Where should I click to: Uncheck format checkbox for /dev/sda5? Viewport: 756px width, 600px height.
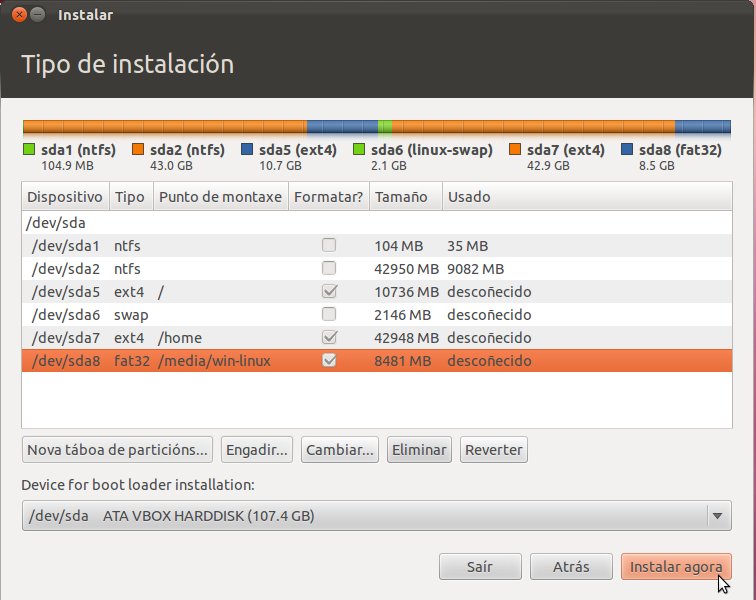[329, 291]
